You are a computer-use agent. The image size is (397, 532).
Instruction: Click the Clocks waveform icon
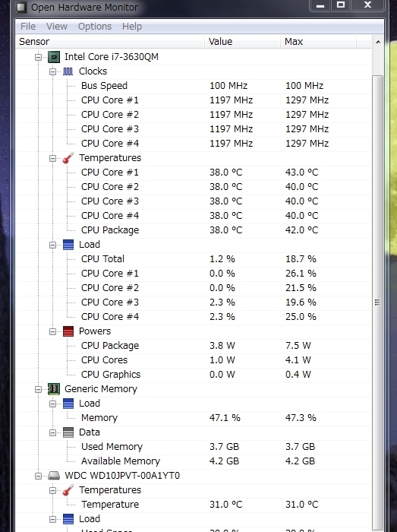[x=68, y=71]
